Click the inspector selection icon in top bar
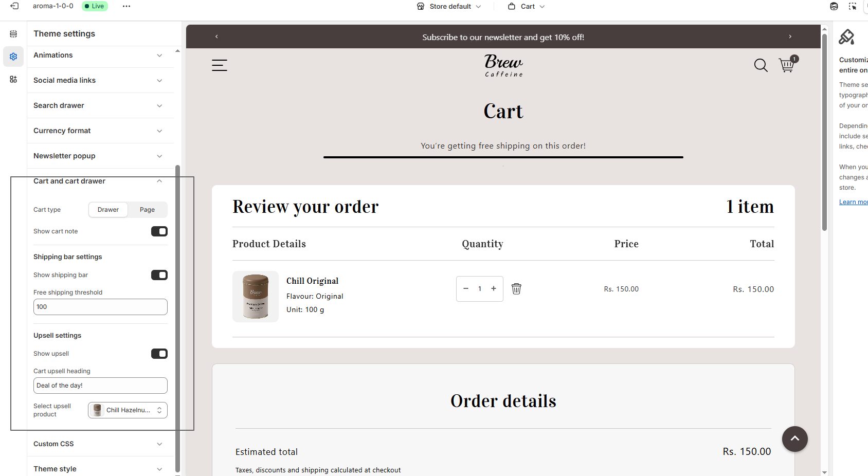This screenshot has height=476, width=868. click(853, 6)
